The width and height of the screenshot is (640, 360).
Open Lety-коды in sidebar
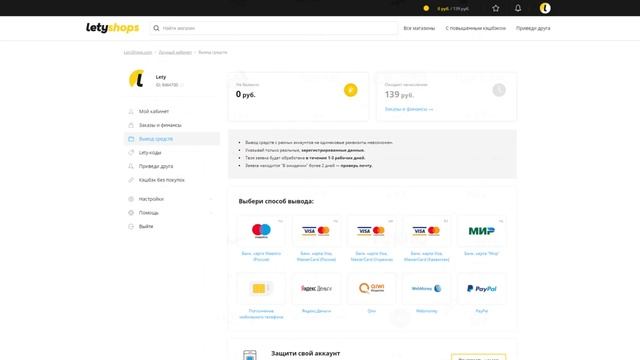click(150, 153)
